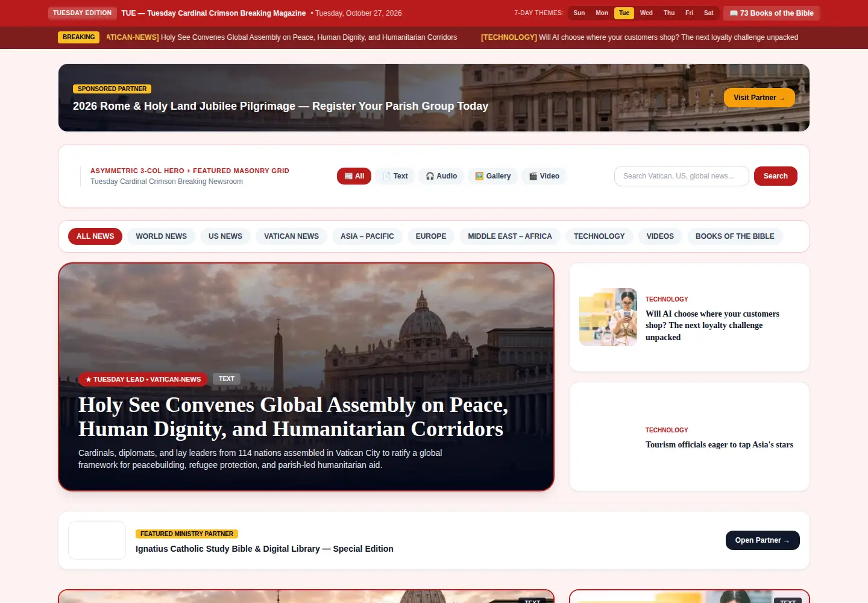Viewport: 868px width, 603px height.
Task: Select the Wed theme day
Action: (x=646, y=13)
